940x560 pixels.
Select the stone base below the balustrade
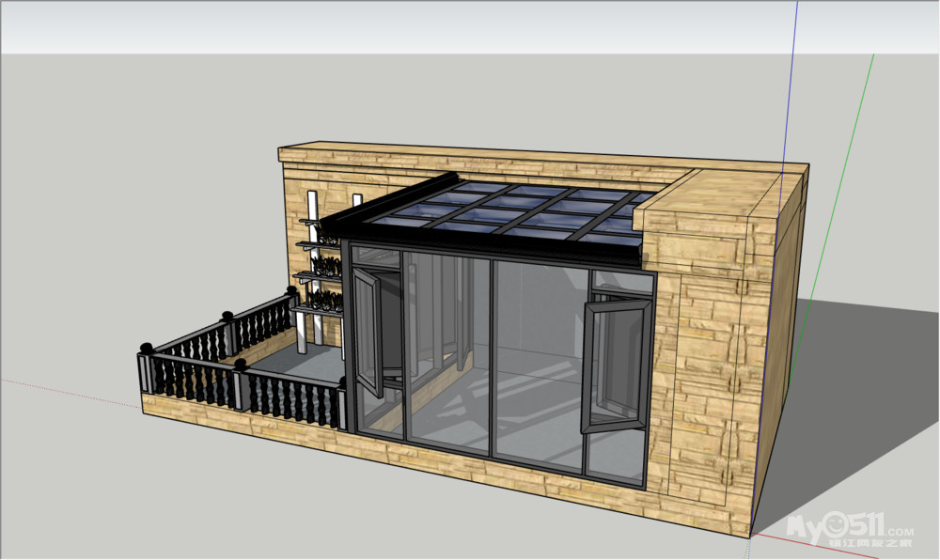click(x=235, y=422)
